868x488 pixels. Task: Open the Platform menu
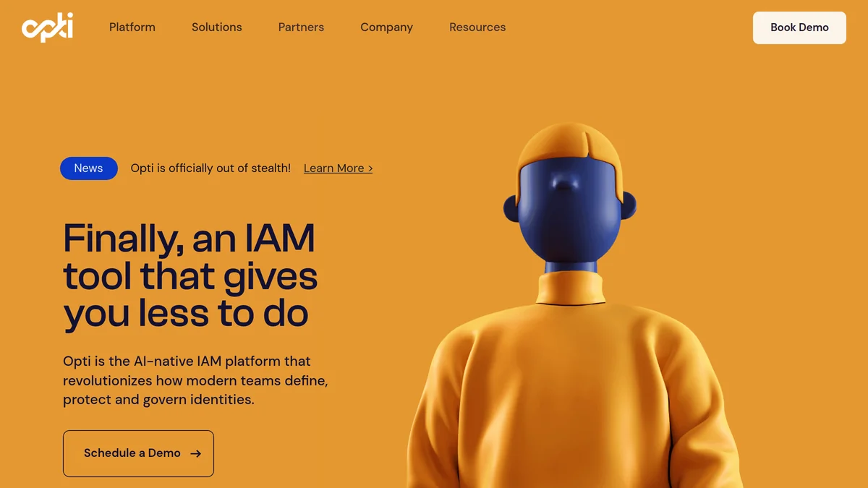(x=132, y=27)
